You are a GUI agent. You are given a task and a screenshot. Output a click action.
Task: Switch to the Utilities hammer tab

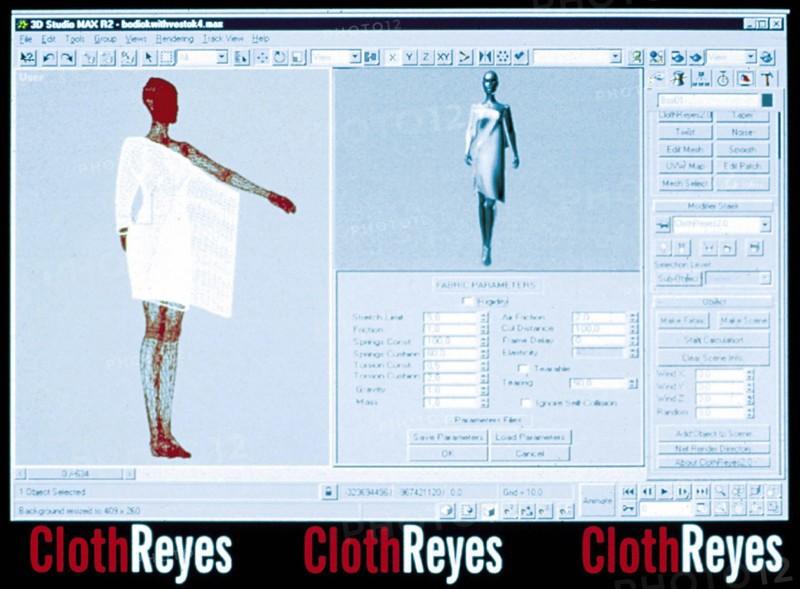pos(767,79)
